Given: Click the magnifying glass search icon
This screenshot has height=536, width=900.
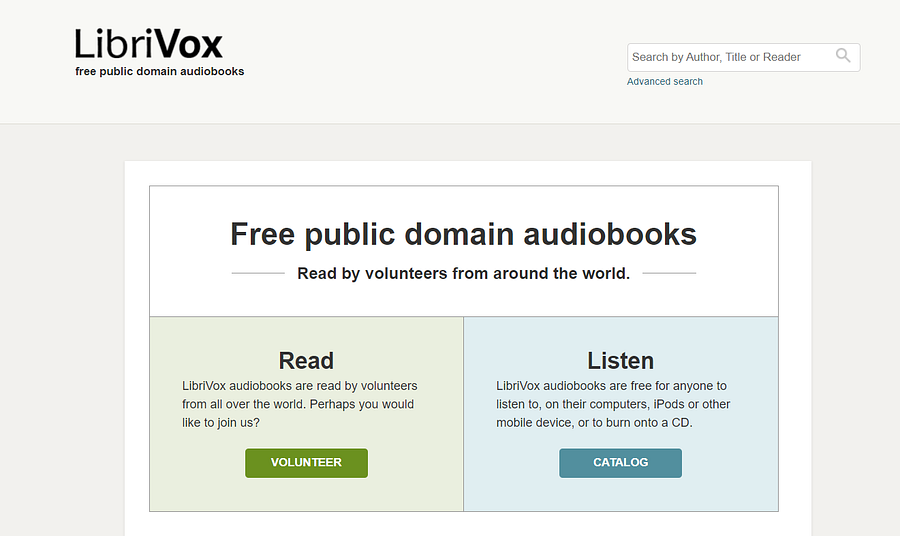Looking at the screenshot, I should point(843,56).
